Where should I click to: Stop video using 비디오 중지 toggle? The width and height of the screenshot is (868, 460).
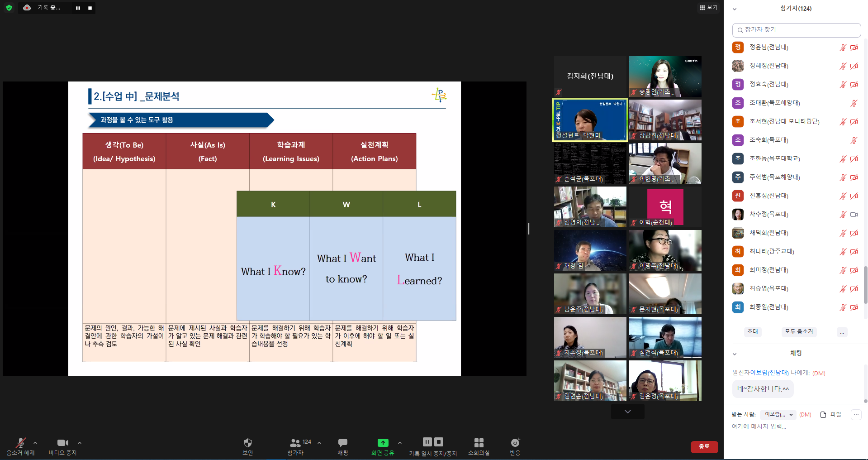pos(62,443)
